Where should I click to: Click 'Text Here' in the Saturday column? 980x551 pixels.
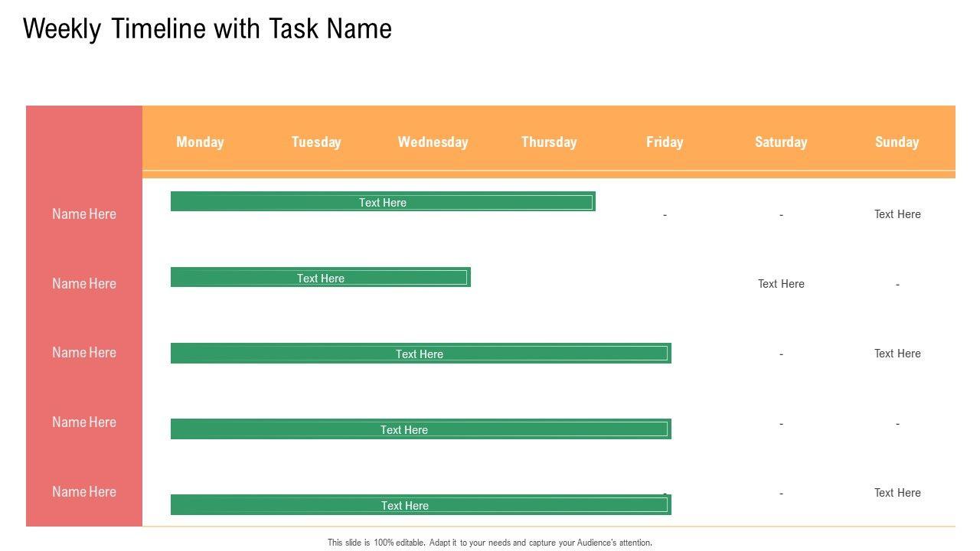pos(781,284)
